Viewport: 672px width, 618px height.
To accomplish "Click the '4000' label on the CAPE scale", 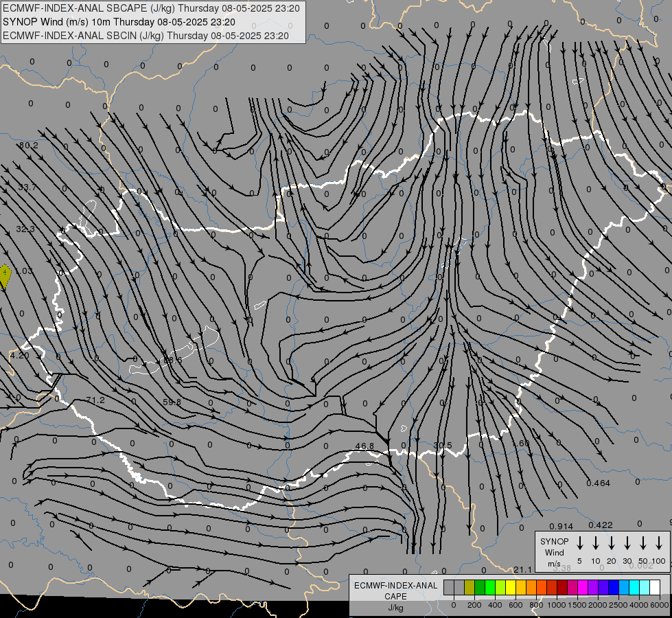I will [x=639, y=605].
